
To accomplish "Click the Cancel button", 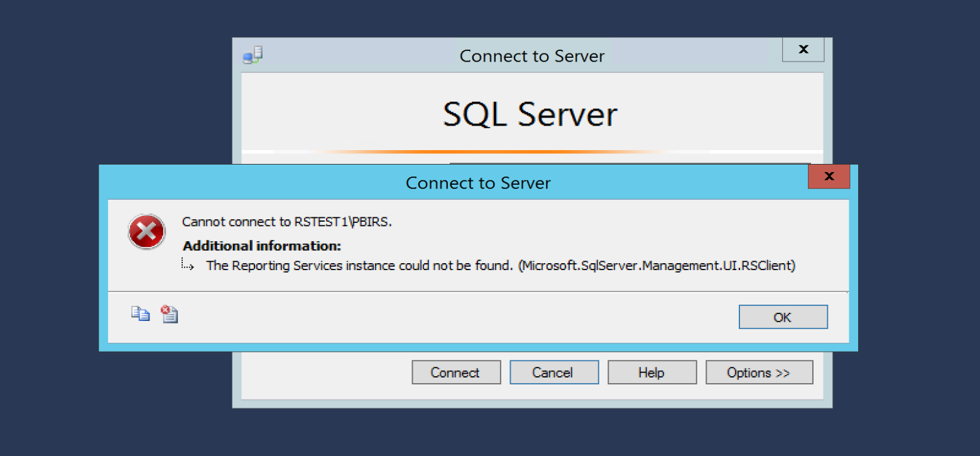I will pyautogui.click(x=553, y=372).
